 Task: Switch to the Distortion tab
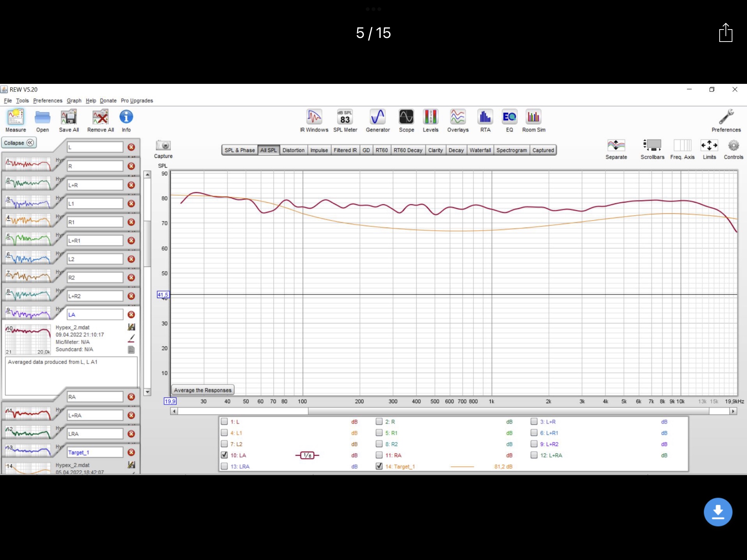click(293, 150)
